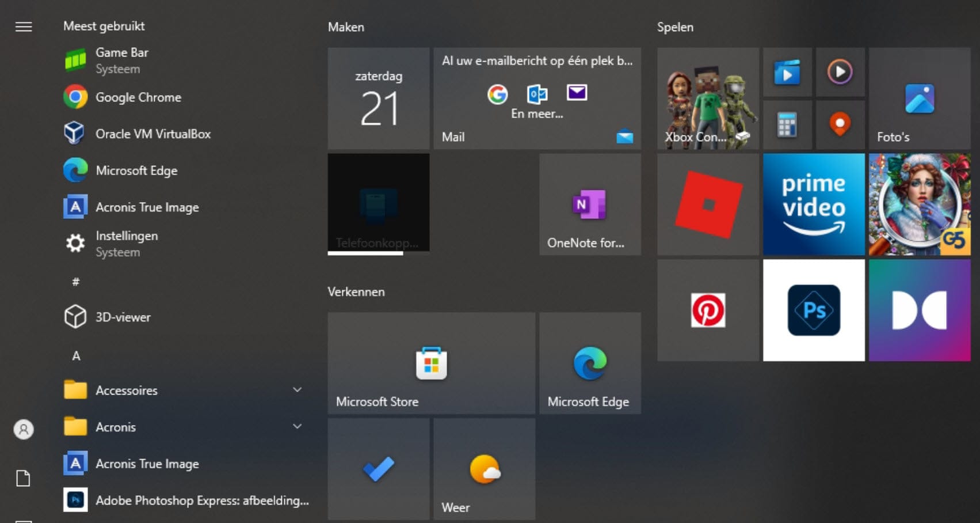Viewport: 980px width, 523px height.
Task: Open the calendar tile showing zaterdag 21
Action: [379, 98]
